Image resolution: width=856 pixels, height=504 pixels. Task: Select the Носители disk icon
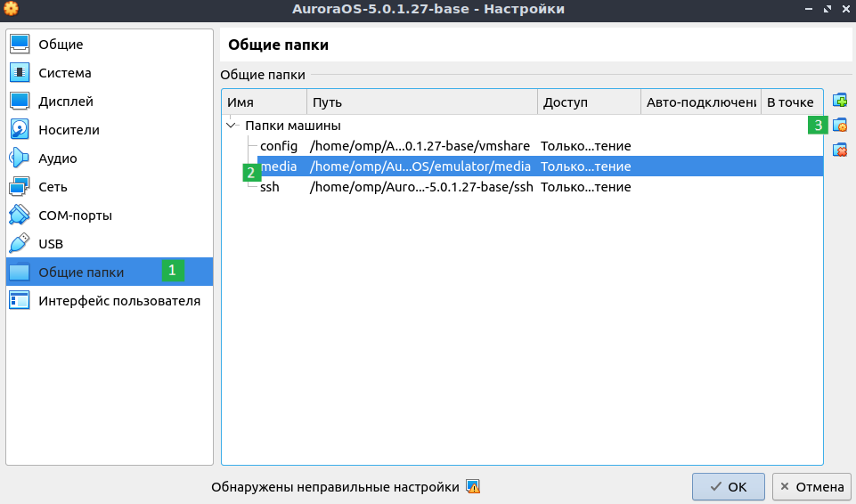(20, 130)
